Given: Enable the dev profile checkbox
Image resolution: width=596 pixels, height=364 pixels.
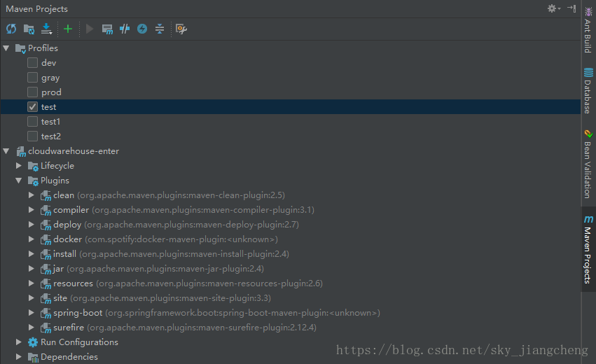Looking at the screenshot, I should (33, 63).
